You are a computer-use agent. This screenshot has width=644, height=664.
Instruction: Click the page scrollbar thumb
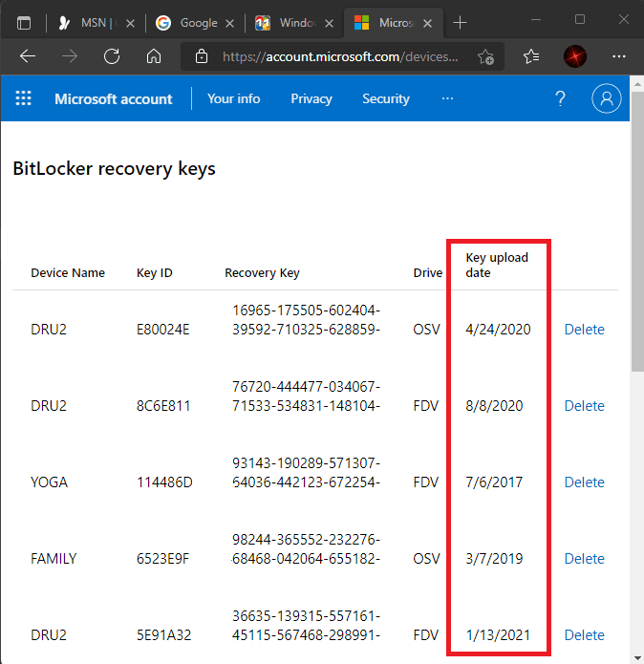point(637,231)
